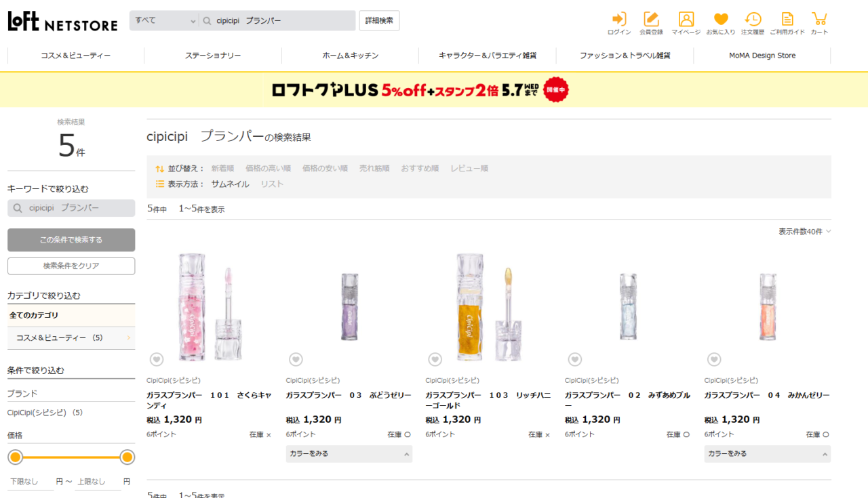Screen dimensions: 868x498
Task: Favorite the さくらキャンディ product heart icon
Action: pos(157,359)
